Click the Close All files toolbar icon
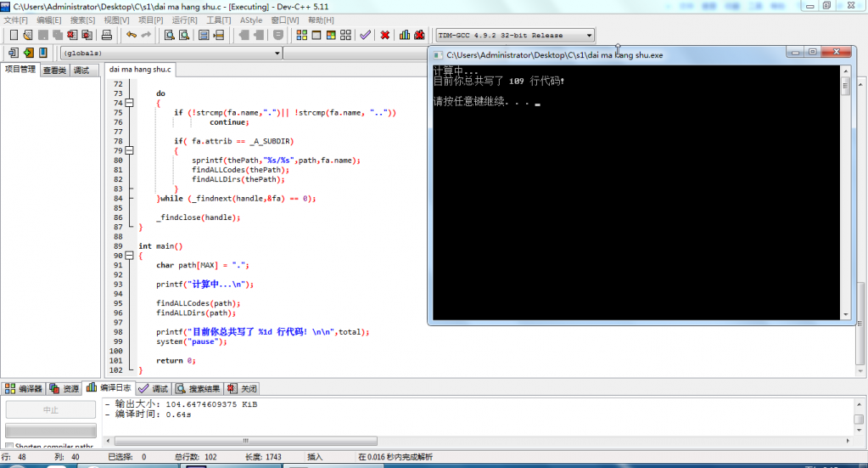 click(87, 35)
